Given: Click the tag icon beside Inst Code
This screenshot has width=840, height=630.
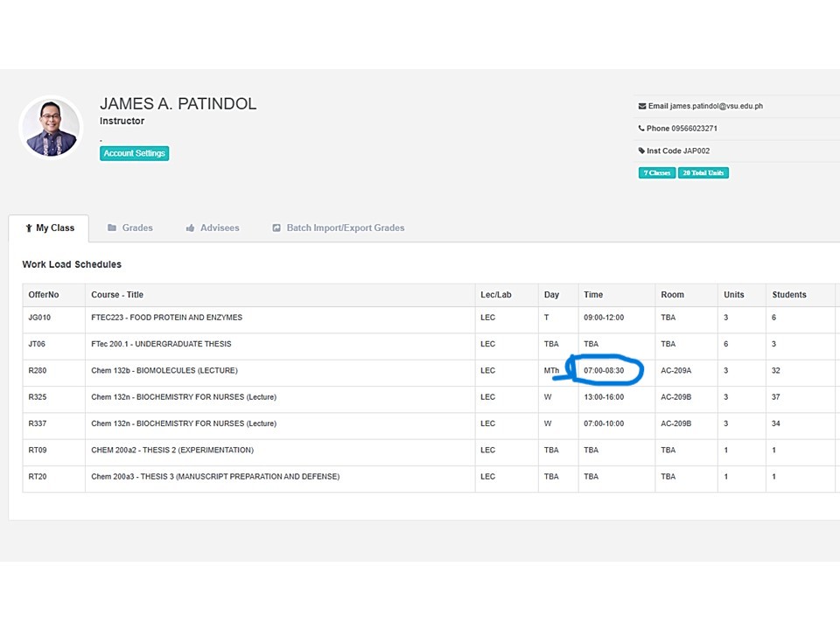Looking at the screenshot, I should [x=642, y=151].
